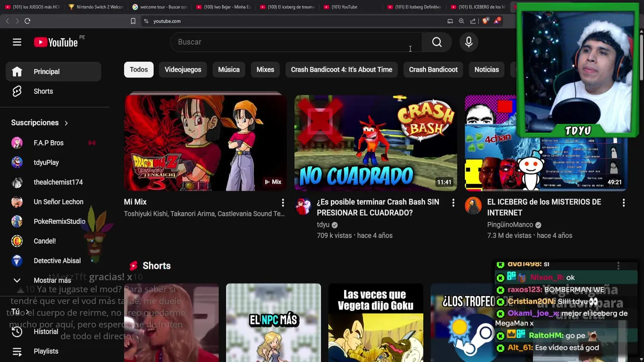Click the PingüinoManco channel name link
644x362 pixels.
(510, 225)
